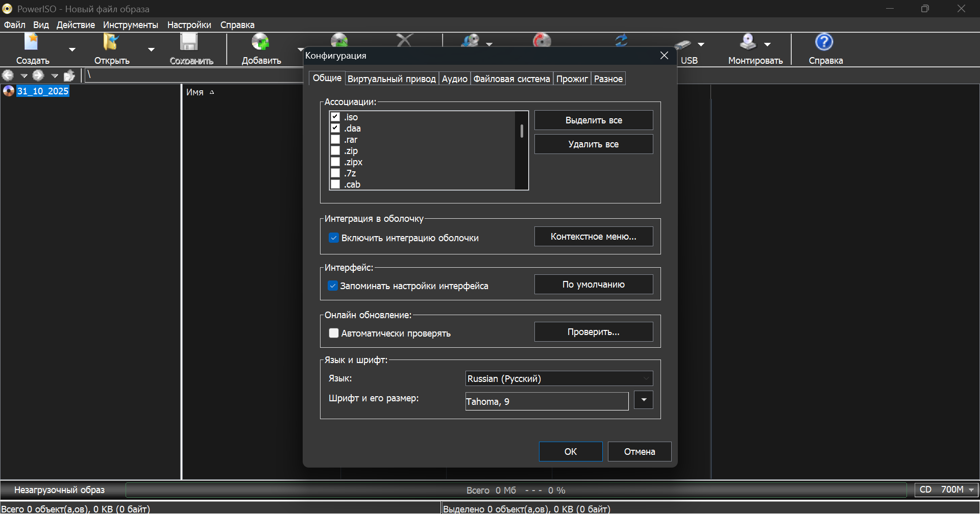Click the forward navigation arrow icon

pos(38,75)
